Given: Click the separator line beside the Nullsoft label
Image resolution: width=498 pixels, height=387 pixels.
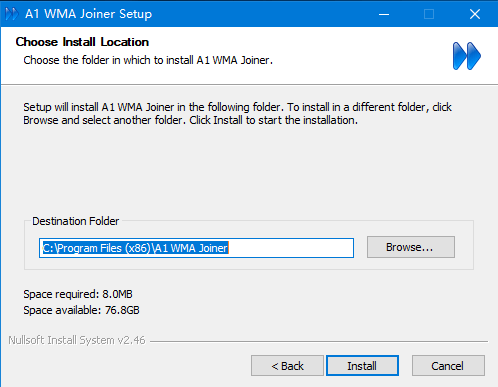Looking at the screenshot, I should click(x=319, y=341).
